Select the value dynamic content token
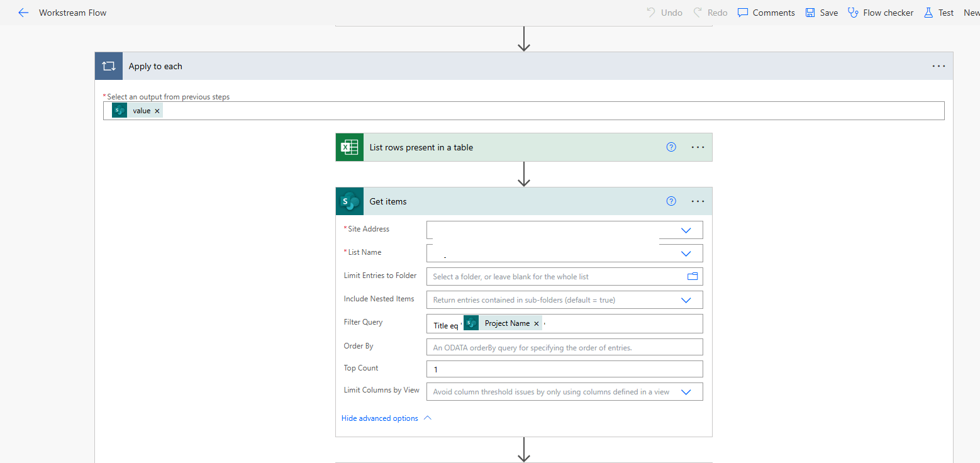Screen dimensions: 980x463 click(137, 111)
